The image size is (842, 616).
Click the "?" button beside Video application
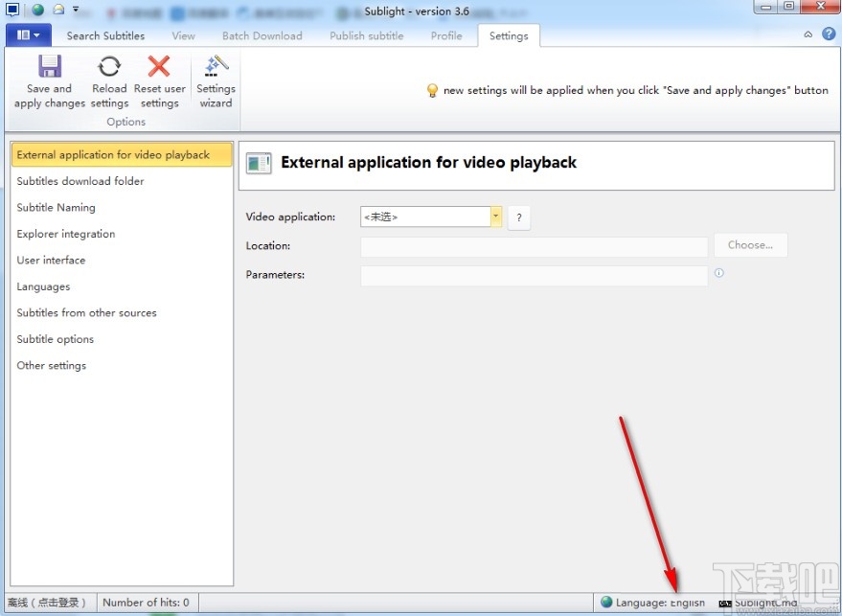tap(518, 217)
